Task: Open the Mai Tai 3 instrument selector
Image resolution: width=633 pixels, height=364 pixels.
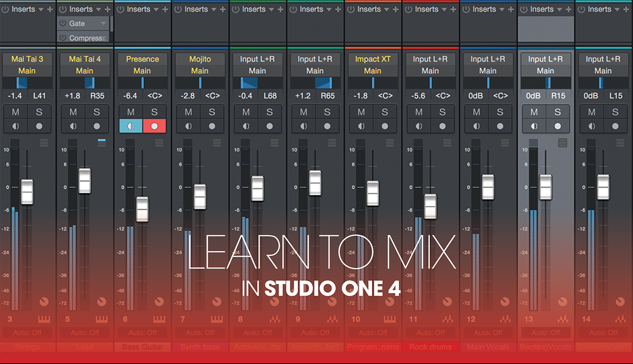Action: pyautogui.click(x=27, y=59)
